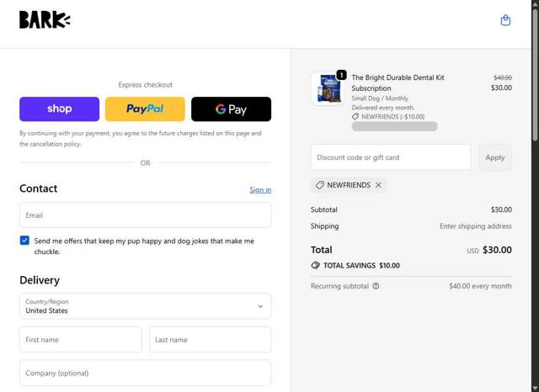Uncheck the Send me offers checkbox
This screenshot has height=392, width=539.
[24, 241]
